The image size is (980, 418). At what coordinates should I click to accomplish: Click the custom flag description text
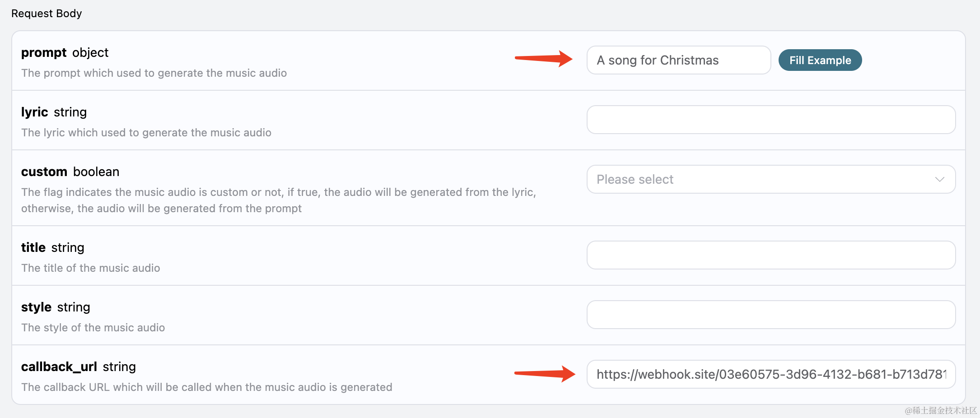(278, 200)
